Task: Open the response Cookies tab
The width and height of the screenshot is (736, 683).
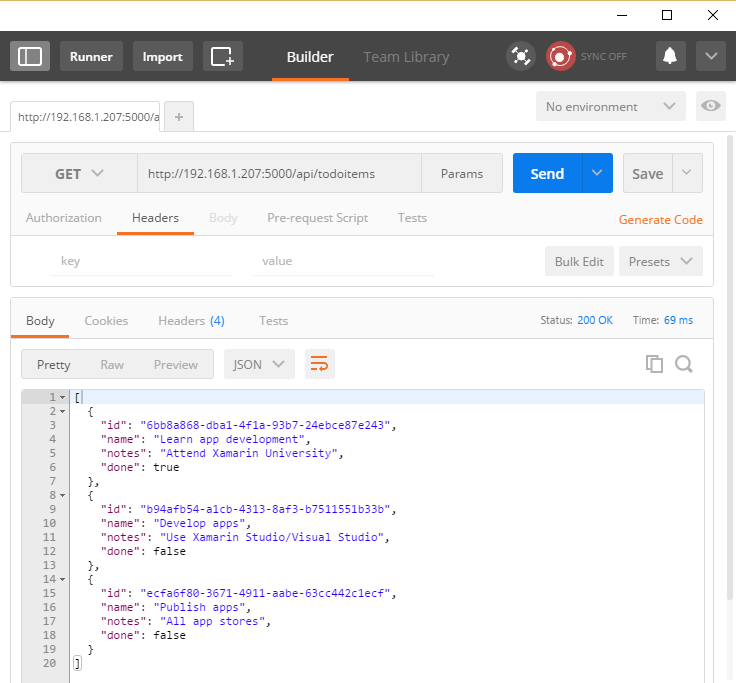Action: coord(106,321)
